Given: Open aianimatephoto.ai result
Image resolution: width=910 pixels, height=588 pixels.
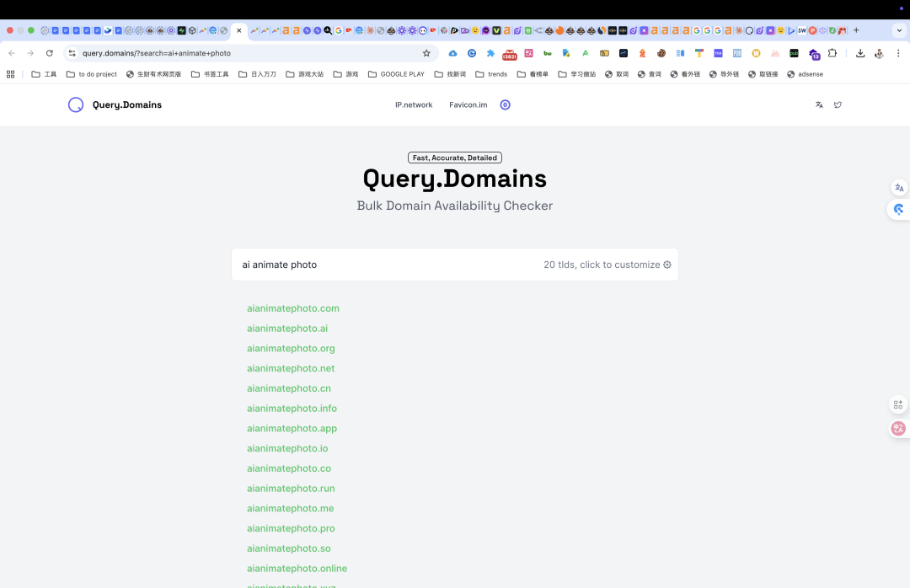Looking at the screenshot, I should pos(287,329).
